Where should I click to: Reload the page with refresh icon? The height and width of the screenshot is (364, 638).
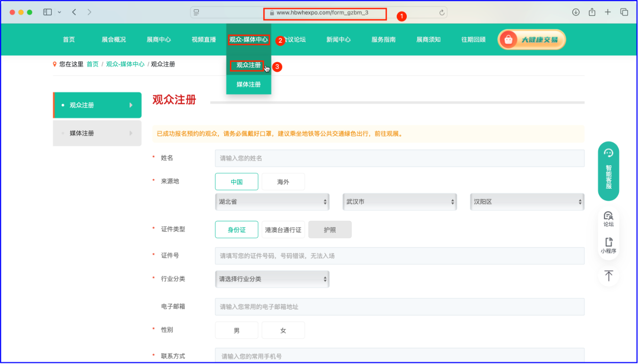[442, 12]
